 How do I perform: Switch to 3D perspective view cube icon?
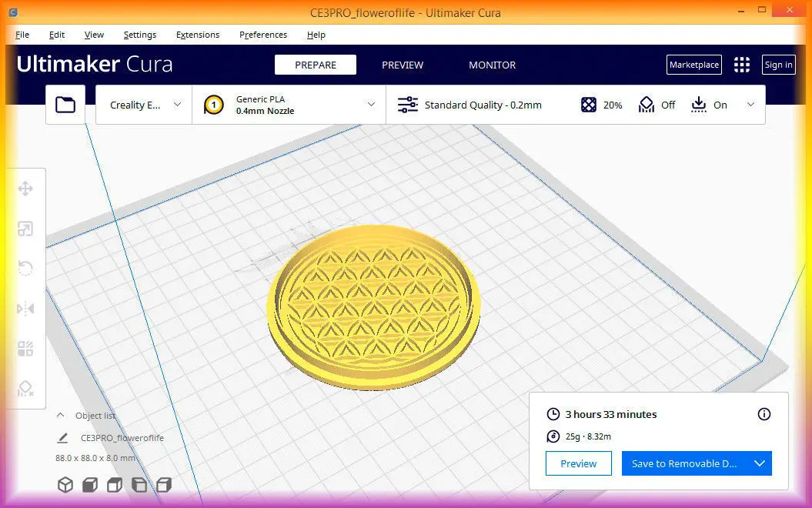[x=65, y=485]
